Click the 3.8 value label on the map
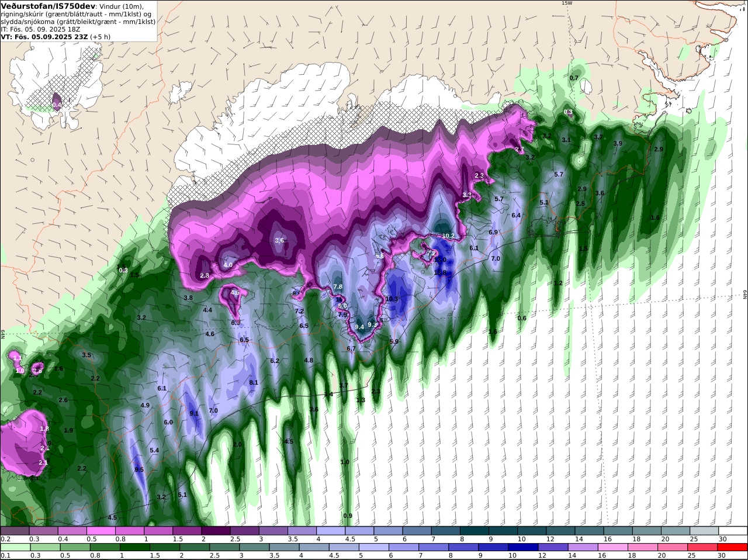 188,298
